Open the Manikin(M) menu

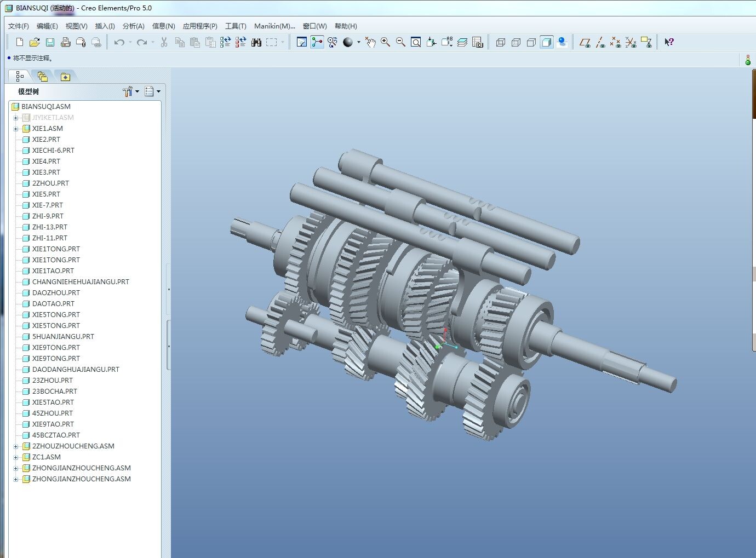274,26
